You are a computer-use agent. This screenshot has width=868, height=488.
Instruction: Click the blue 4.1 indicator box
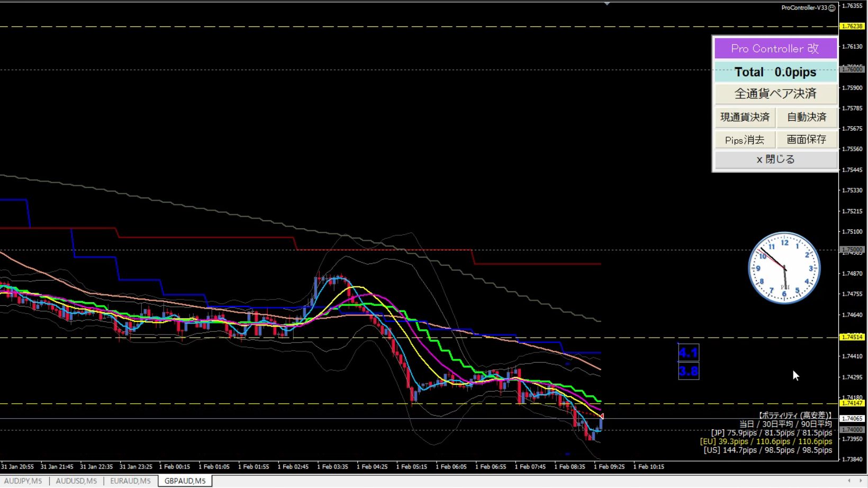click(688, 353)
